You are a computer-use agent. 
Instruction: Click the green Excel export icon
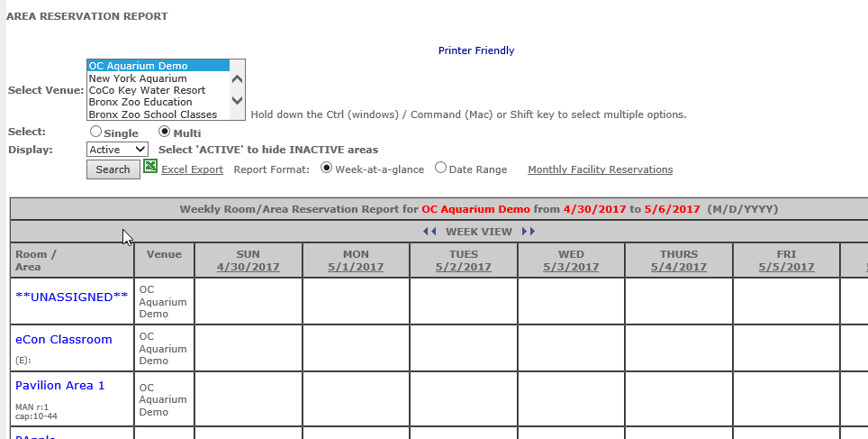(x=150, y=166)
